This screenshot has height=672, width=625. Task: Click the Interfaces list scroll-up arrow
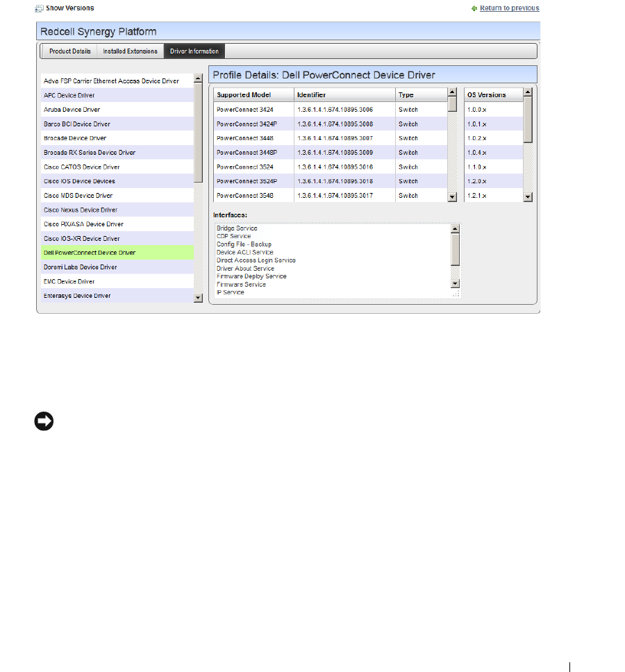click(456, 229)
